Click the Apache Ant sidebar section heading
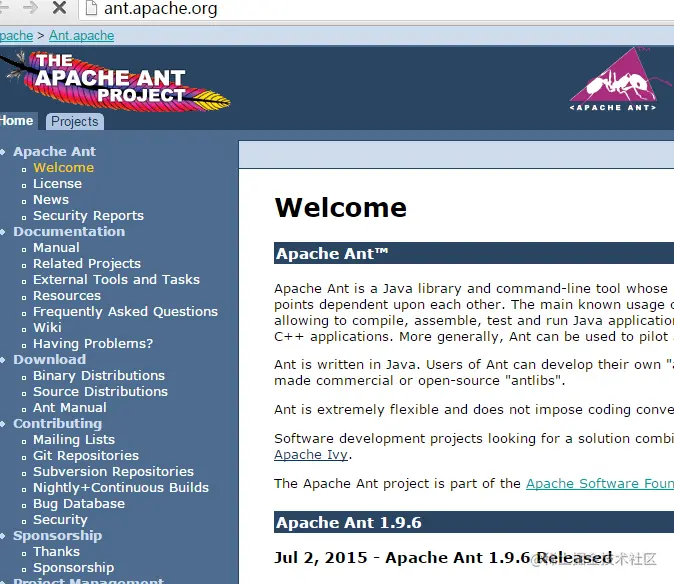The image size is (674, 584). 55,151
